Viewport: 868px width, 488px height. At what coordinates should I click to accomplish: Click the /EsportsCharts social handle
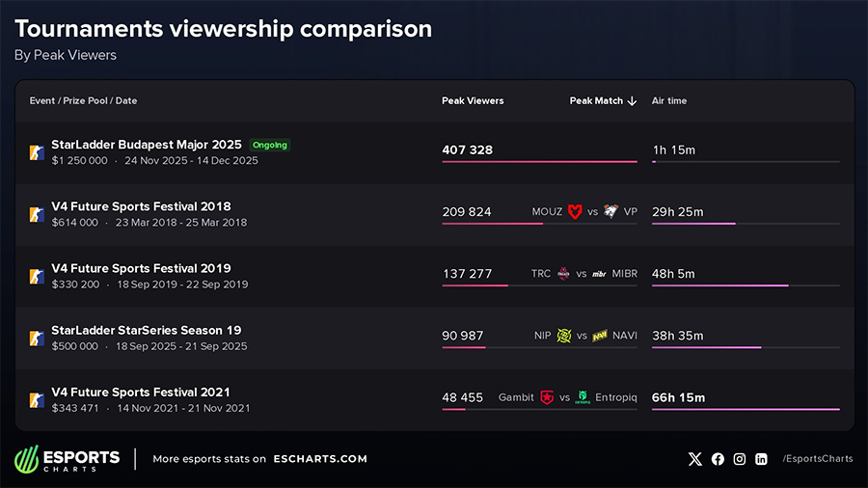click(x=817, y=459)
